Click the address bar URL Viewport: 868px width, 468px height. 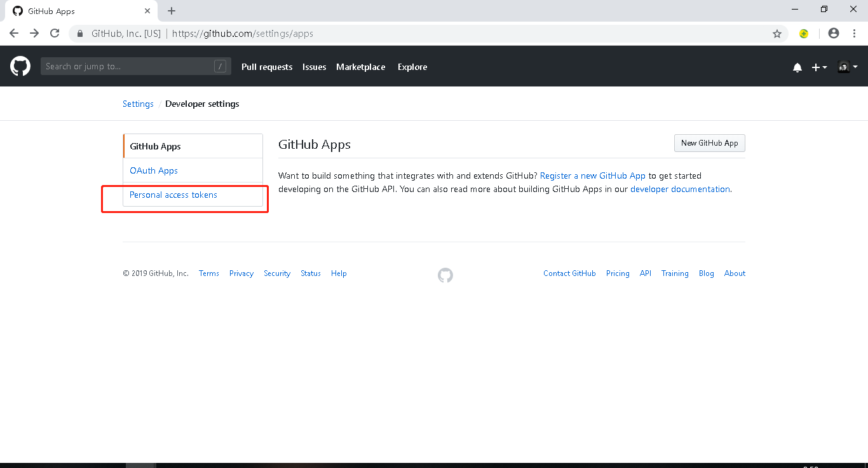tap(243, 34)
